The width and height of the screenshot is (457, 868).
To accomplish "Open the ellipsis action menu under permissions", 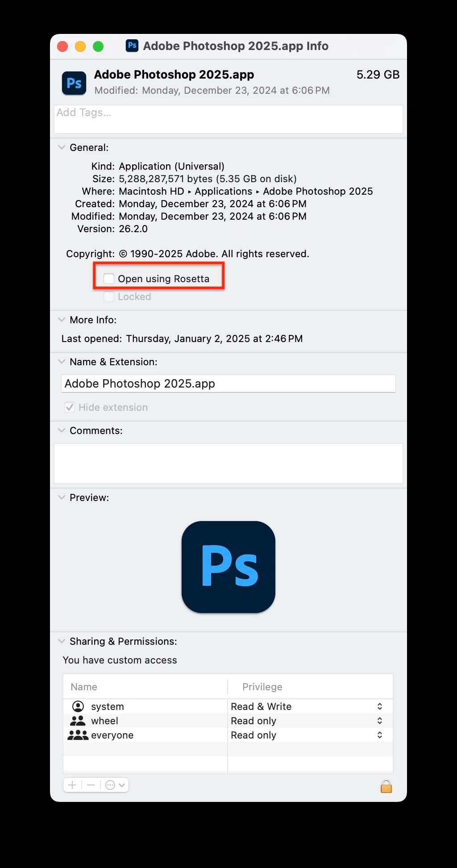I will pyautogui.click(x=115, y=785).
